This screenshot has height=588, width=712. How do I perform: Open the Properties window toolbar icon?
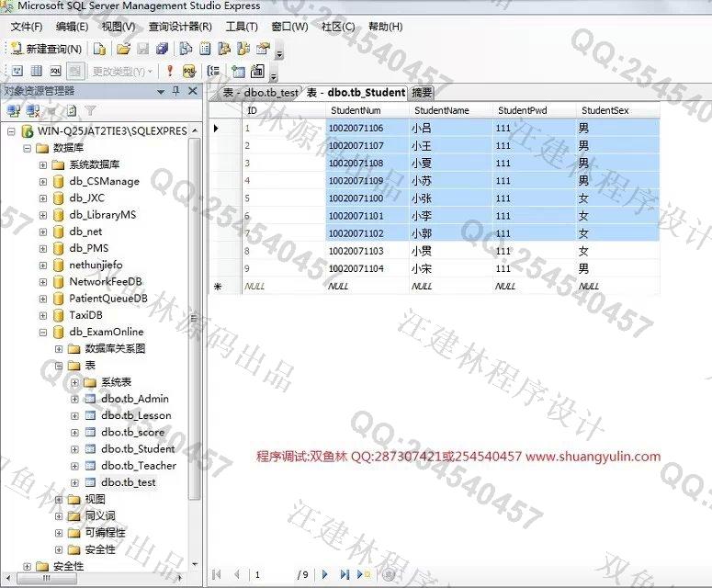click(x=264, y=48)
